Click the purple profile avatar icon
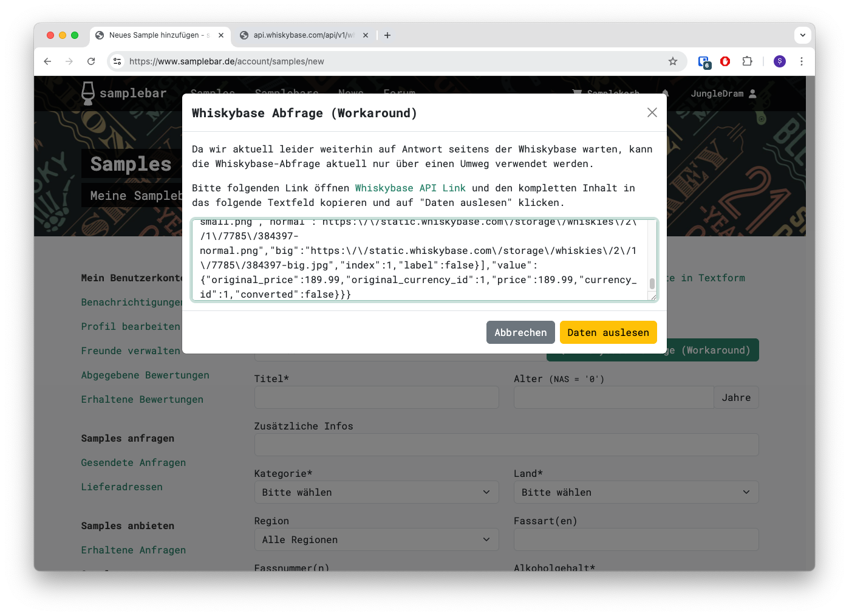 [779, 61]
